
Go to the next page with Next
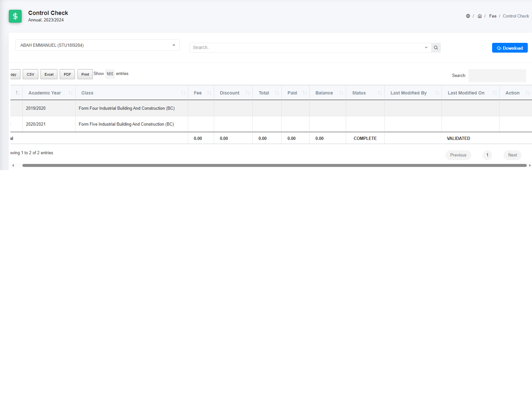tap(512, 155)
